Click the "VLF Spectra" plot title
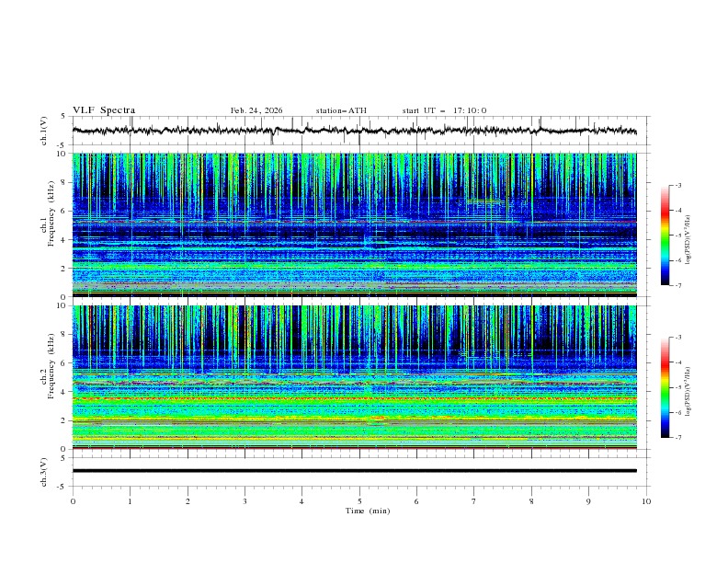Screen dimensions: 728x563 104,110
